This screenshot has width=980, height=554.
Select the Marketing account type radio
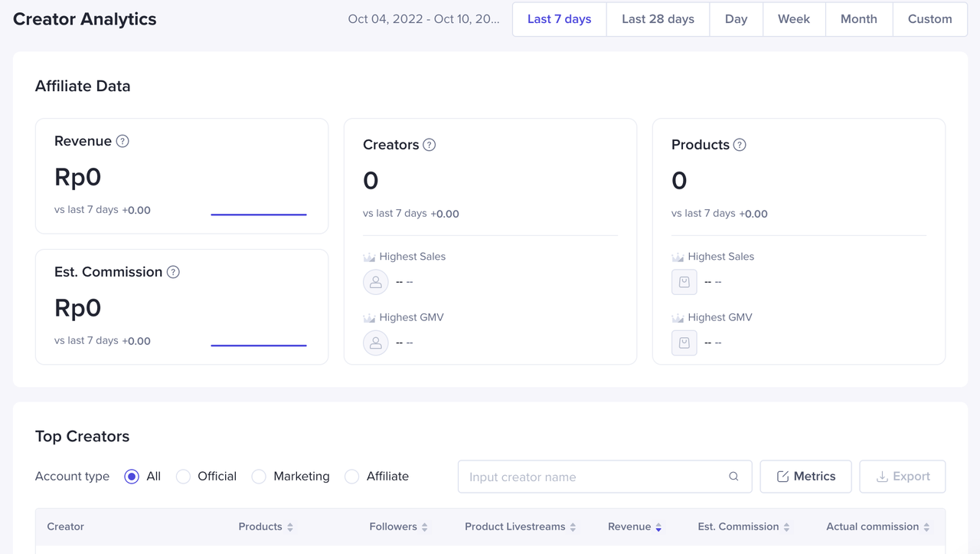260,477
